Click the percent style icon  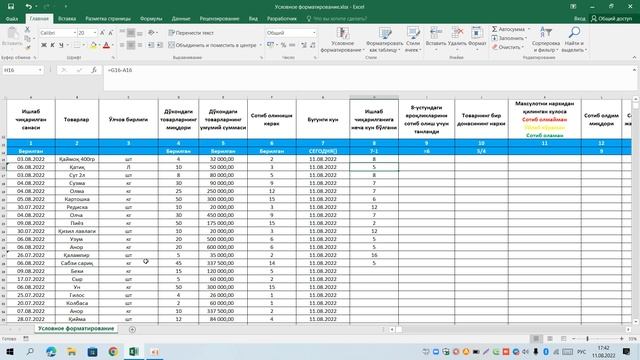point(283,45)
